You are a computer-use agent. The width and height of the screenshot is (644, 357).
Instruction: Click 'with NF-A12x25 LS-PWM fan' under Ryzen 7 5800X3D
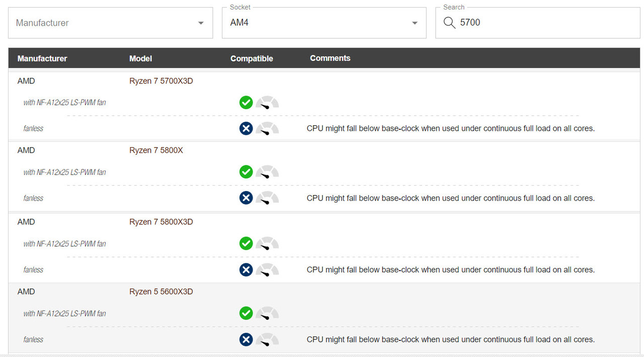pos(64,243)
